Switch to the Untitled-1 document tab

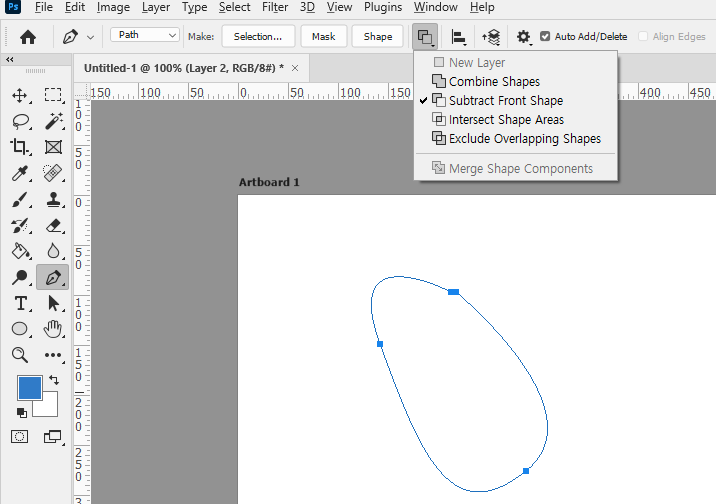(184, 68)
